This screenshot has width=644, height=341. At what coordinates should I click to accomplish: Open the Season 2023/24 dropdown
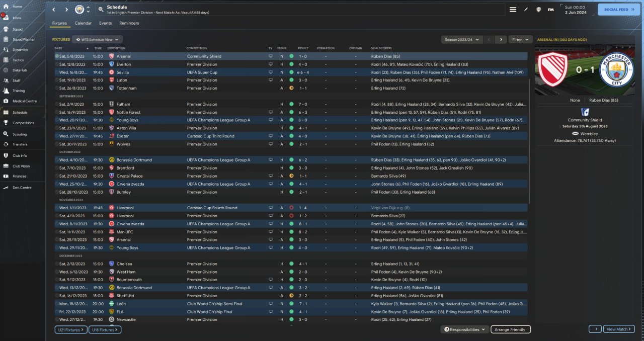coord(461,39)
